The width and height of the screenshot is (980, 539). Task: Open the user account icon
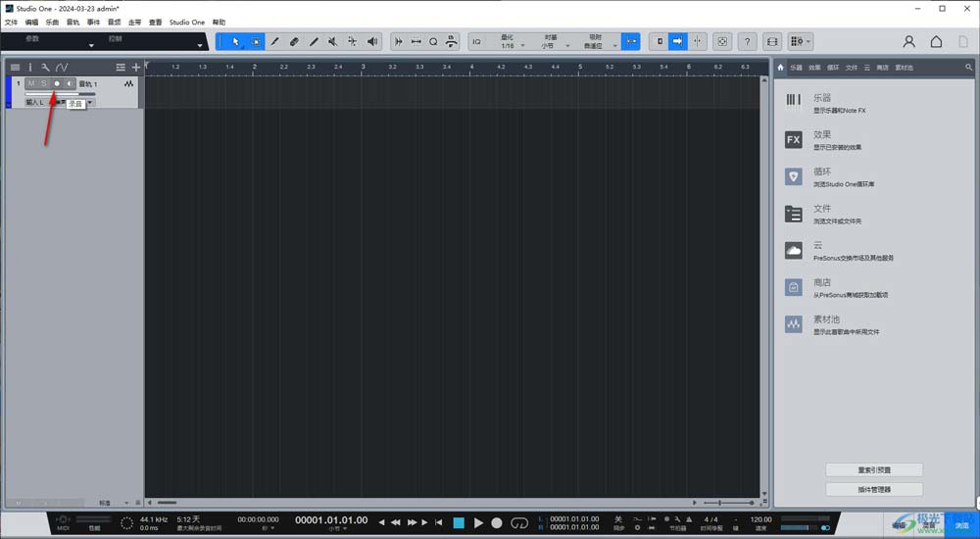coord(908,41)
